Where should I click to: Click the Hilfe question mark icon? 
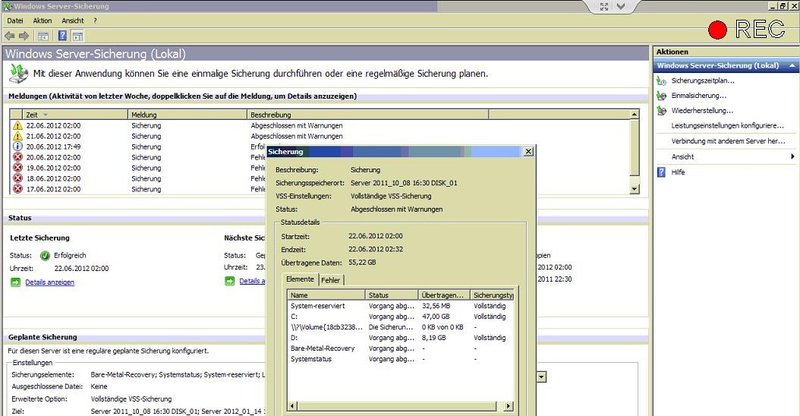pyautogui.click(x=661, y=172)
